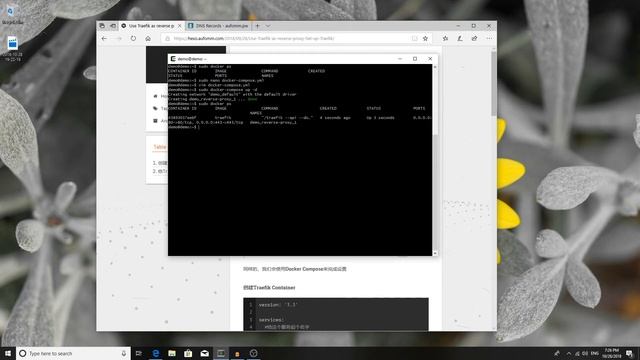Open Task View on taskbar

(139, 353)
